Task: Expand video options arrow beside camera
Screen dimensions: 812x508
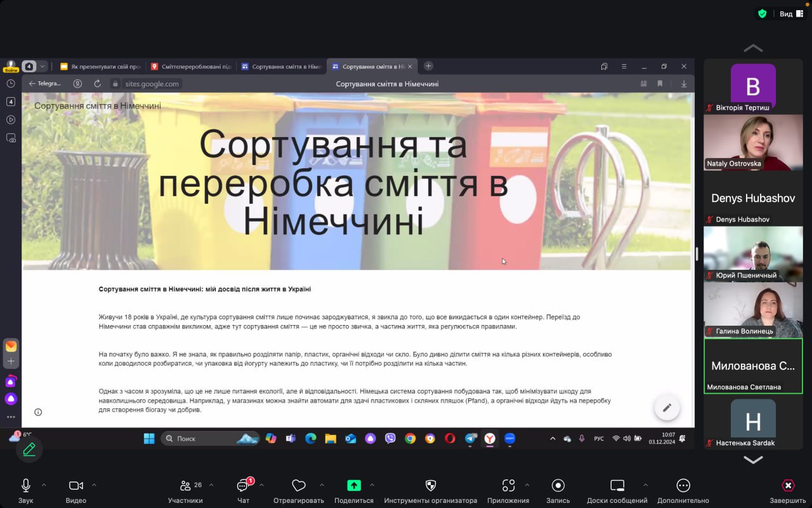Action: (94, 485)
